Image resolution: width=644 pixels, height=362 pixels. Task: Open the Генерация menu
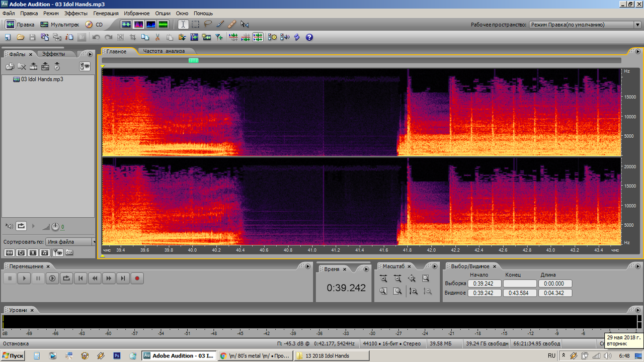[x=106, y=13]
